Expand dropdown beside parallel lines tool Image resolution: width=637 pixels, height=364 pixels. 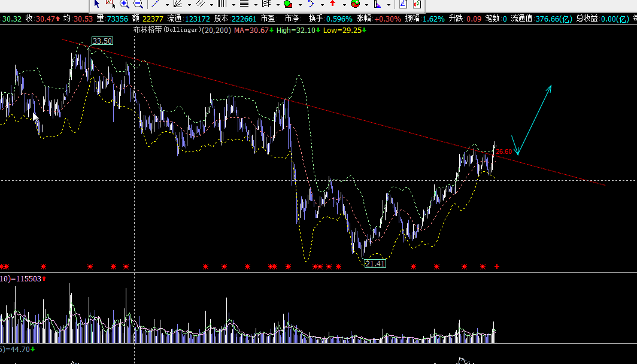[x=211, y=5]
